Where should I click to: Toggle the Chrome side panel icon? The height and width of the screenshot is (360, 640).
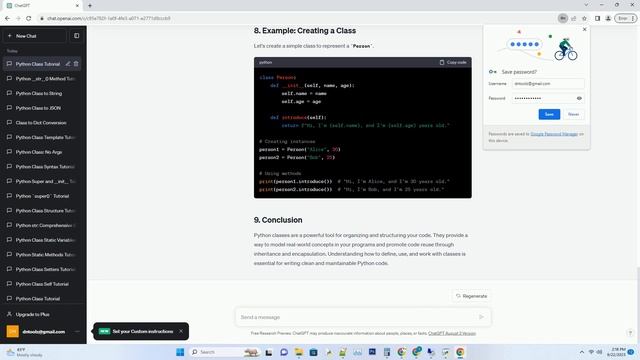[x=597, y=18]
